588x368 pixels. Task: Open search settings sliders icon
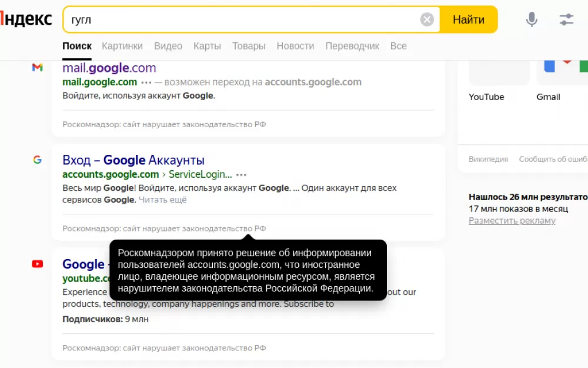566,19
